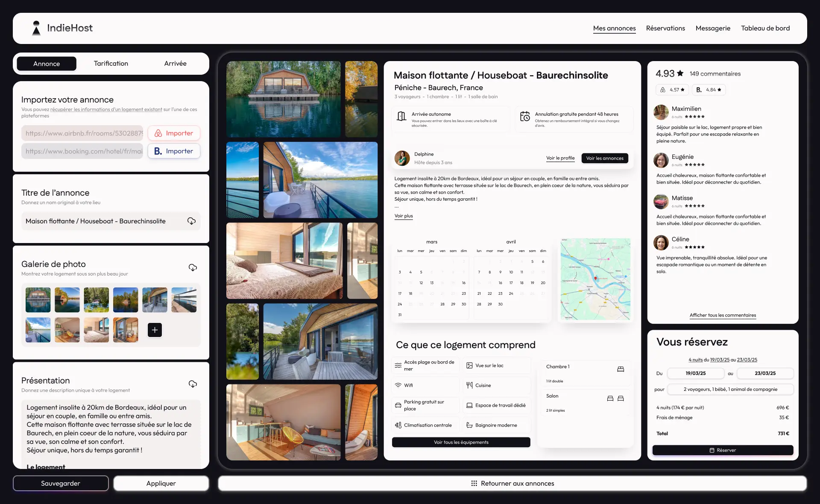820x504 pixels.
Task: Expand description with Voir plus
Action: [x=404, y=216]
